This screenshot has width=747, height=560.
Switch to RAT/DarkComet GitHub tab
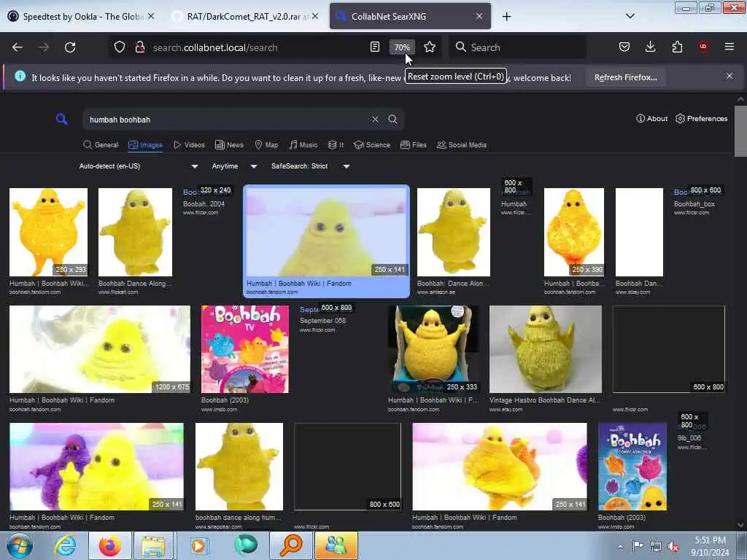point(245,17)
